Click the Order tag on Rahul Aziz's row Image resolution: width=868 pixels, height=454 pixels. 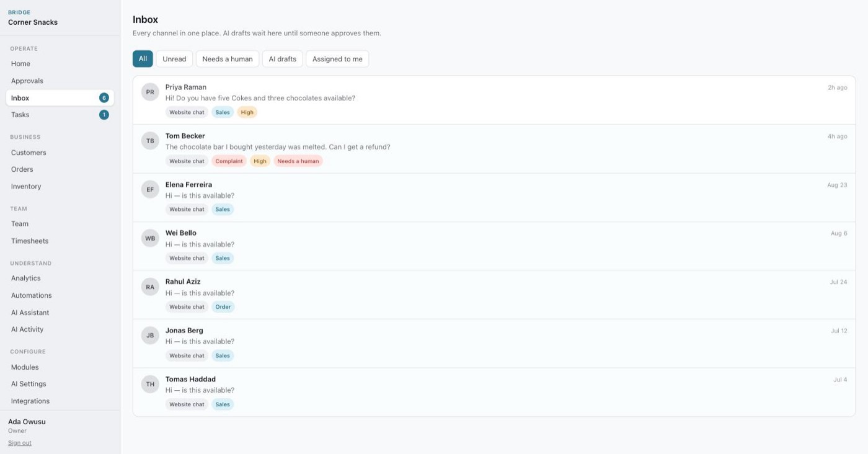pyautogui.click(x=223, y=307)
